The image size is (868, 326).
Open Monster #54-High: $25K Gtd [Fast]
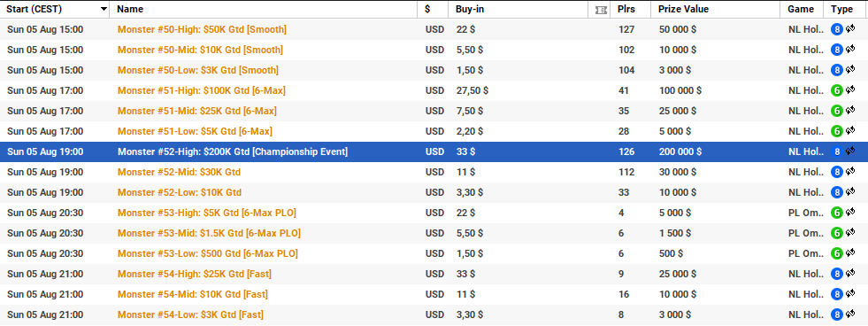195,274
